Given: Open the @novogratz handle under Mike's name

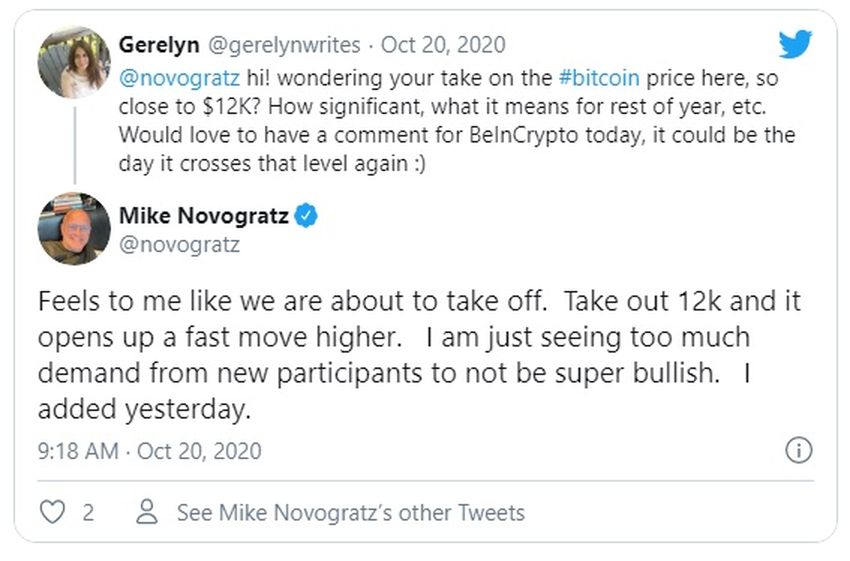Looking at the screenshot, I should tap(180, 244).
